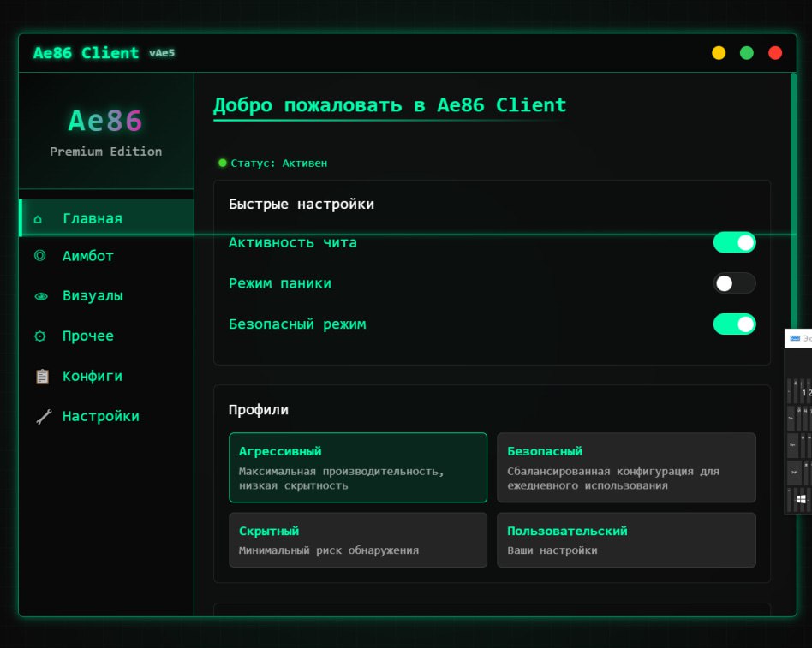The width and height of the screenshot is (812, 648).
Task: Open the Конфиги section
Action: (107, 377)
